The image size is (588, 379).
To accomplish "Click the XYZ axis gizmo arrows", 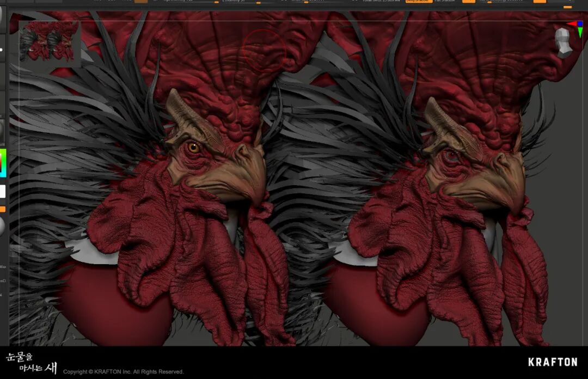I will (x=576, y=28).
